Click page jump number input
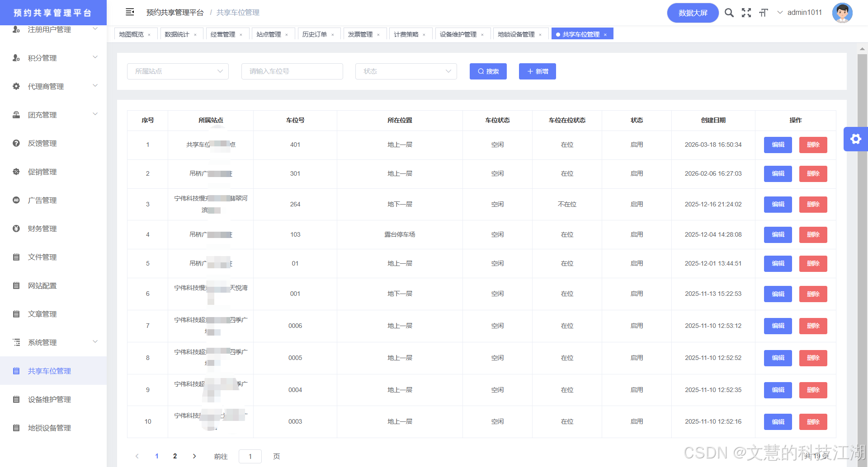The image size is (868, 467). coord(250,457)
